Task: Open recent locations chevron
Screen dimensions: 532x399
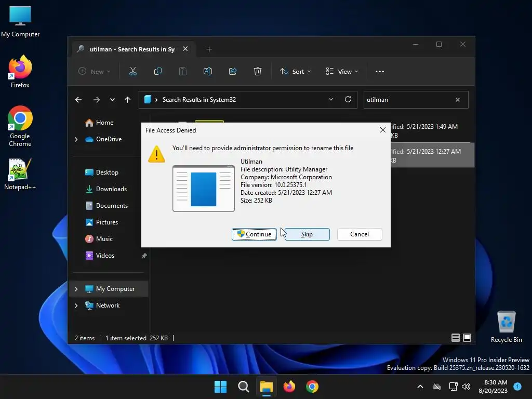Action: (112, 100)
